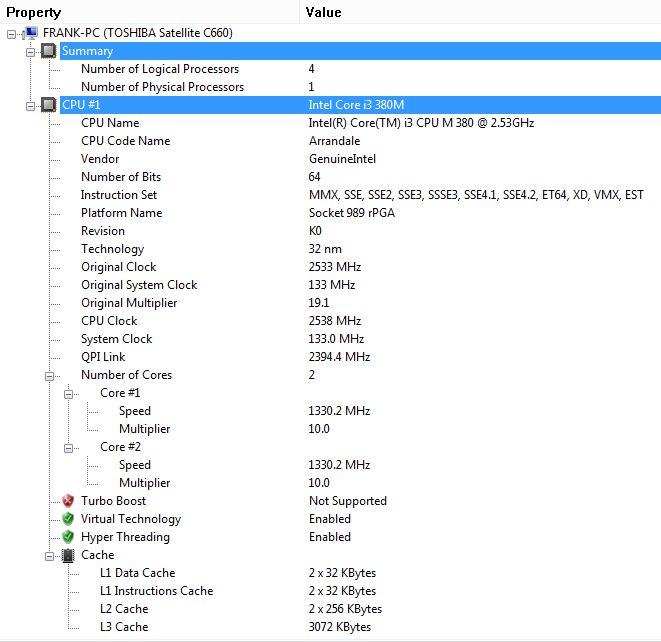661x642 pixels.
Task: Select the Cache row
Action: (330, 555)
